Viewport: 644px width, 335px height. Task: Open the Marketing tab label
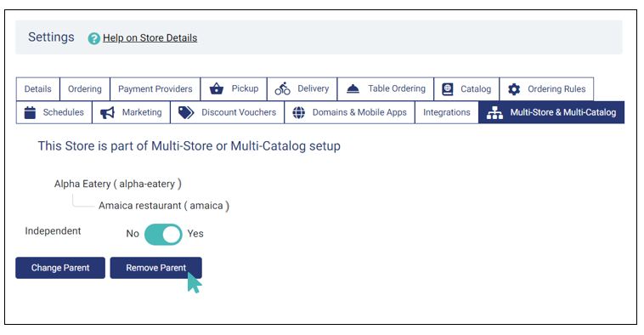[142, 112]
